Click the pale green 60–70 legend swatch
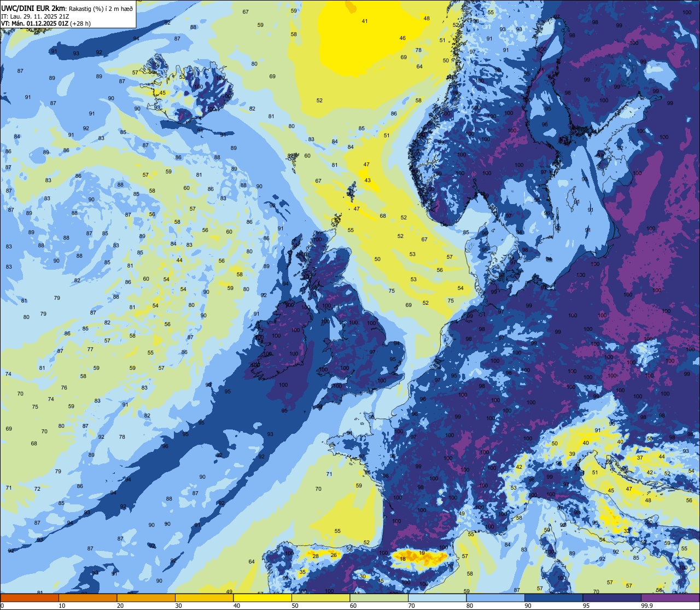700x610 pixels. point(379,597)
